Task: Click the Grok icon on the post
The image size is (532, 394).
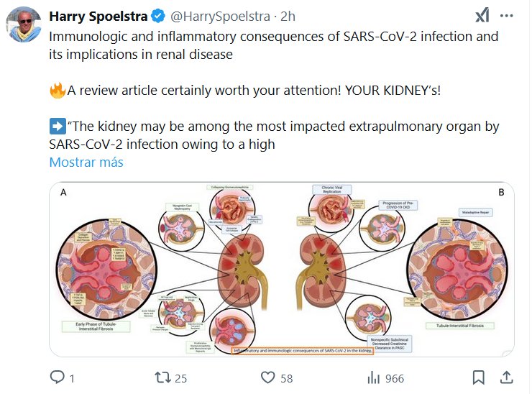Action: [483, 16]
